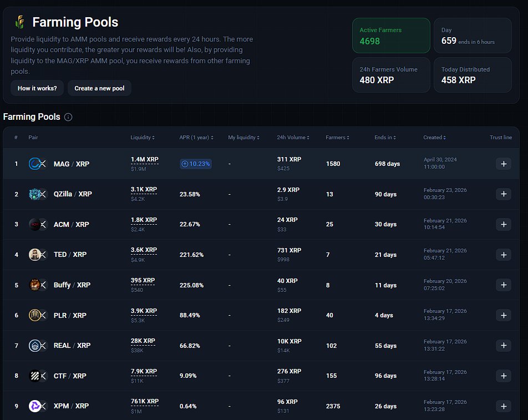Select the Day 659 stats card
528x420 pixels.
pyautogui.click(x=473, y=36)
